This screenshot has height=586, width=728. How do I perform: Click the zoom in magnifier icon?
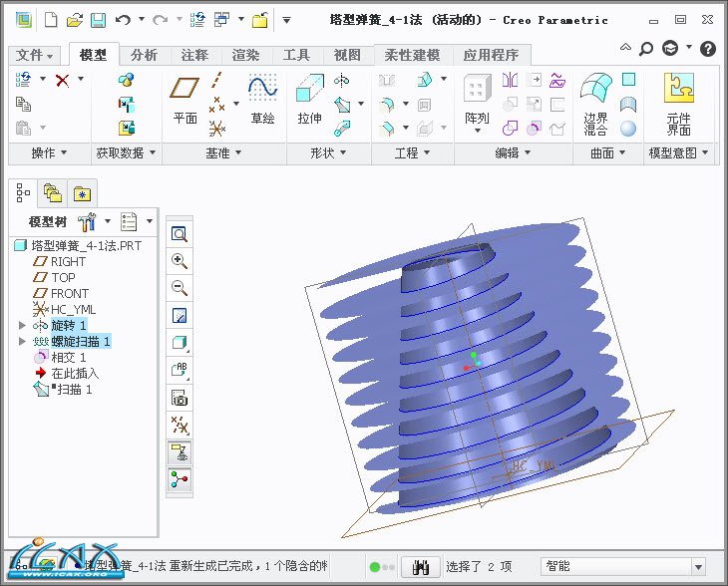(181, 261)
